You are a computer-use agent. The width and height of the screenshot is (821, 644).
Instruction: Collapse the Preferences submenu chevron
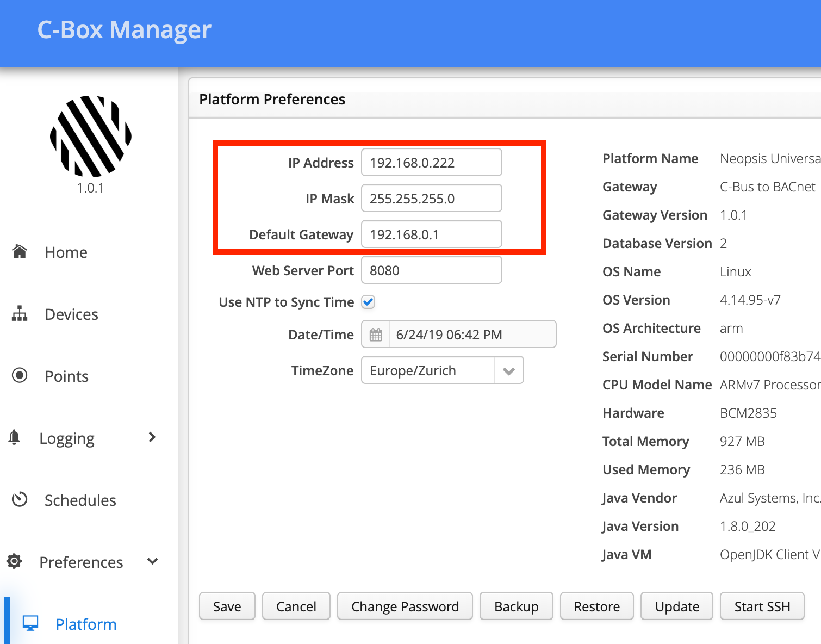point(153,561)
